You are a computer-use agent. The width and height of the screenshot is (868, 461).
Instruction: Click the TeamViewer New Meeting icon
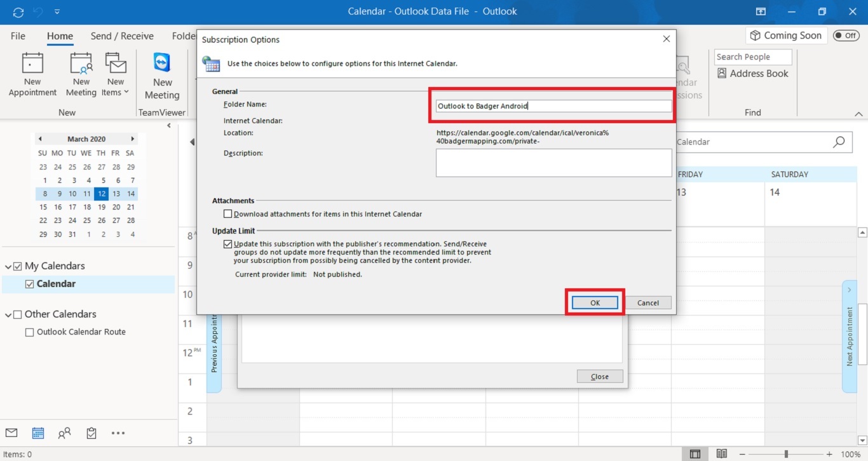click(x=162, y=63)
